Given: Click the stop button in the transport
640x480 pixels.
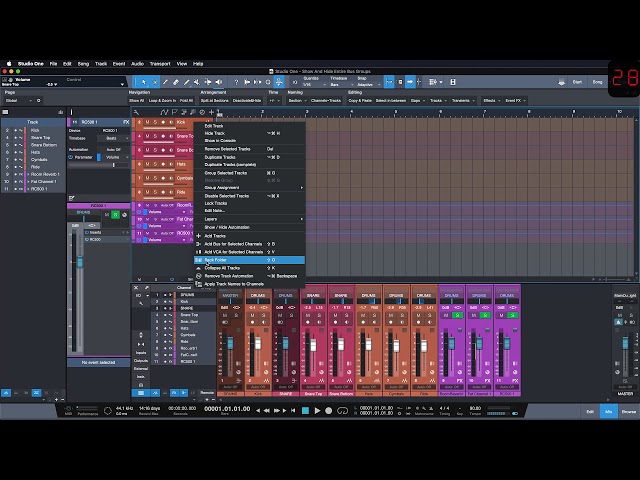Looking at the screenshot, I should 305,411.
